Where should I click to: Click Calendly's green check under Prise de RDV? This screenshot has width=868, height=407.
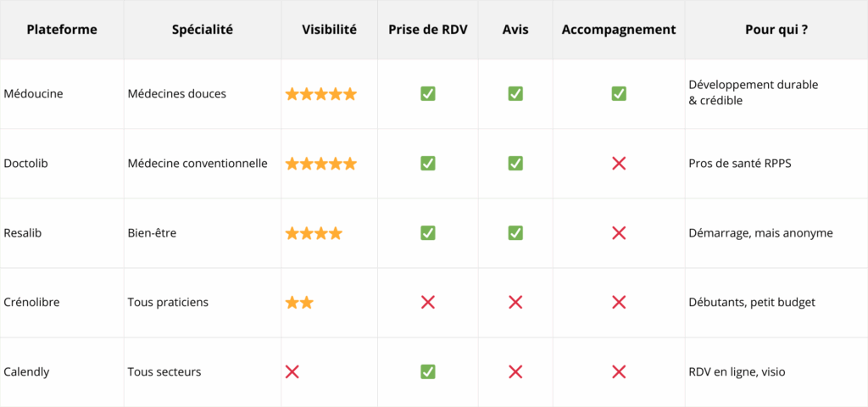tap(428, 371)
